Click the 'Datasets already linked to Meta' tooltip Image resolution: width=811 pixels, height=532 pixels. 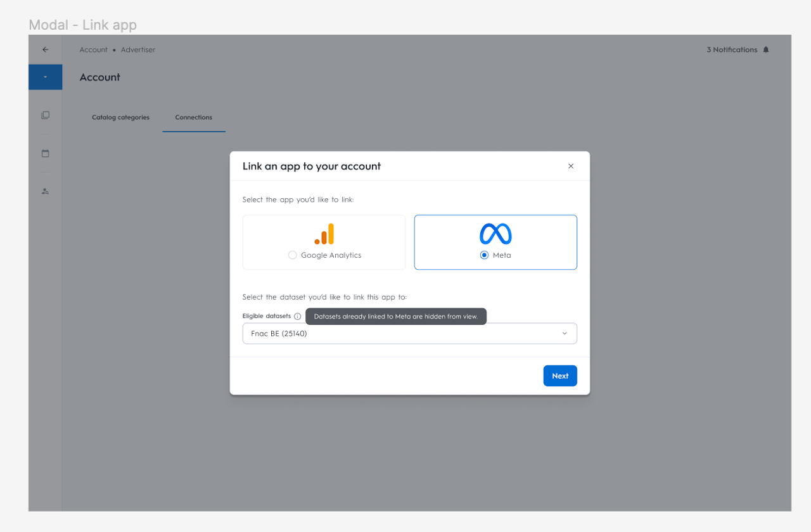396,316
